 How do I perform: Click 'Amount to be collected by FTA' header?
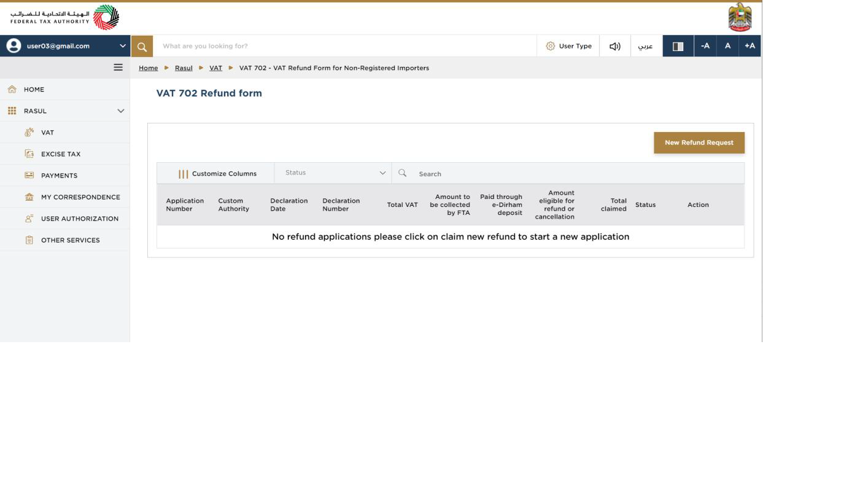[450, 205]
